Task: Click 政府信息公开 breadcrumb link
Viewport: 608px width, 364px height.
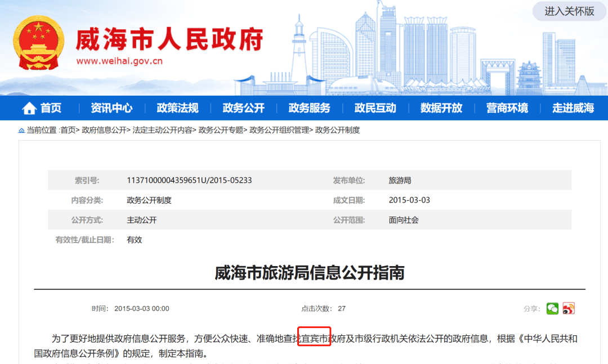Action: pyautogui.click(x=104, y=130)
